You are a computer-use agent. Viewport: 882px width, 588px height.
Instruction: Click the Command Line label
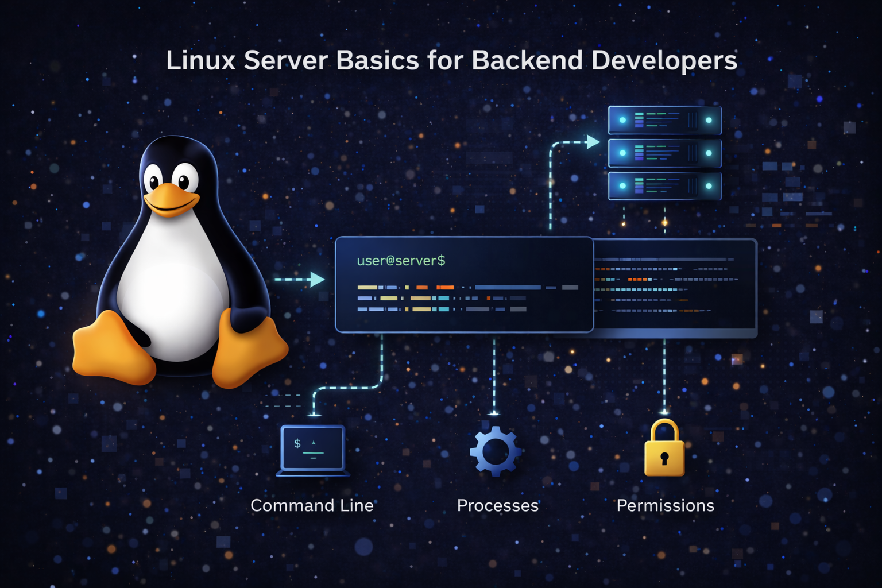point(312,505)
